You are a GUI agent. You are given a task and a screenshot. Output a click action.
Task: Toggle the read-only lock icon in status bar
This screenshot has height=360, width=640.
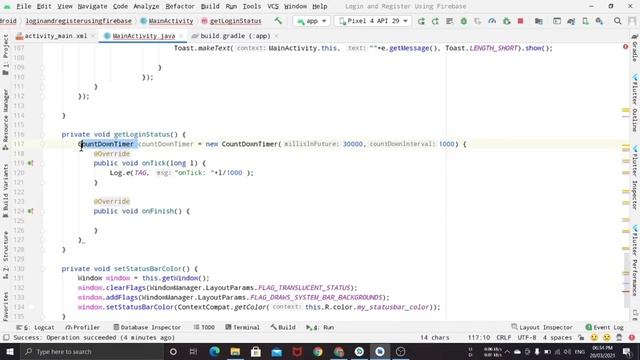click(x=581, y=338)
